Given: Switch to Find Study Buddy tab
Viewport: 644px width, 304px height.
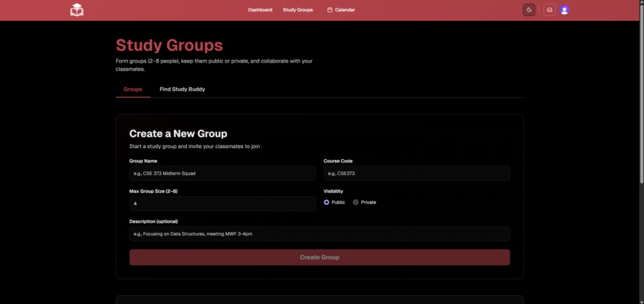Looking at the screenshot, I should [x=182, y=90].
